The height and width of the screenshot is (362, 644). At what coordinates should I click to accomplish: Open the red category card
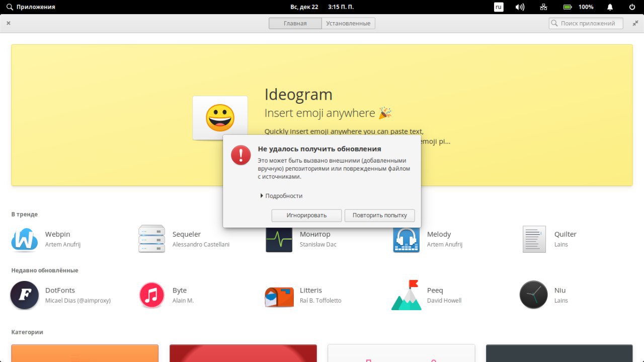click(243, 353)
